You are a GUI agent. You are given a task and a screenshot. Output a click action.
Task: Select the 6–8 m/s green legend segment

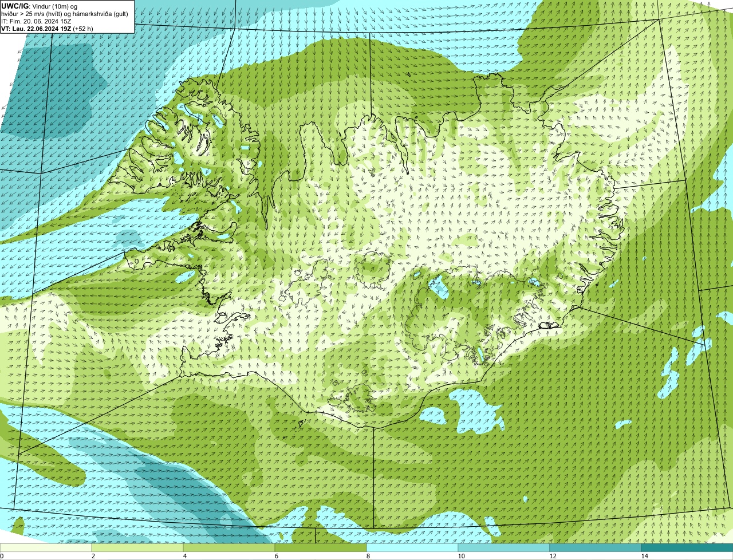click(x=321, y=547)
